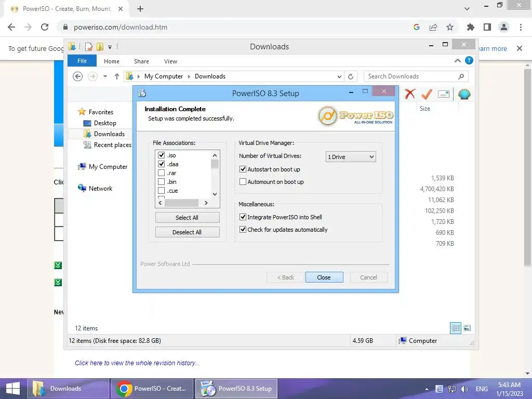Click file associations right scroll arrow
The image size is (532, 399).
click(x=206, y=203)
